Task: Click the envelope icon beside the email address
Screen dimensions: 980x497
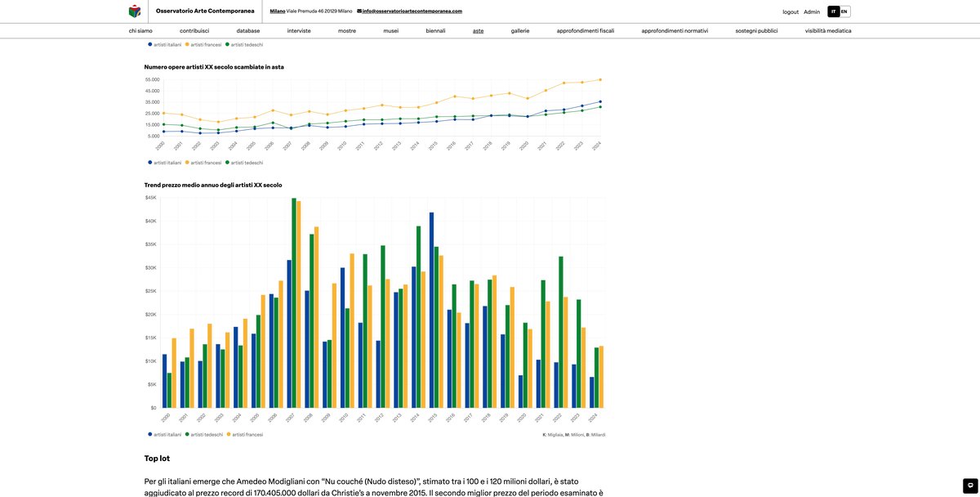Action: point(359,11)
